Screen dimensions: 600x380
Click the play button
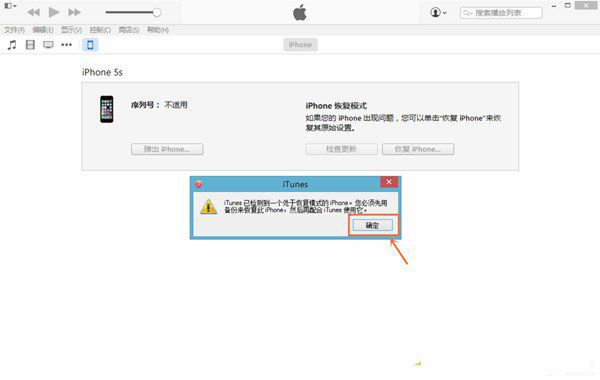click(54, 12)
